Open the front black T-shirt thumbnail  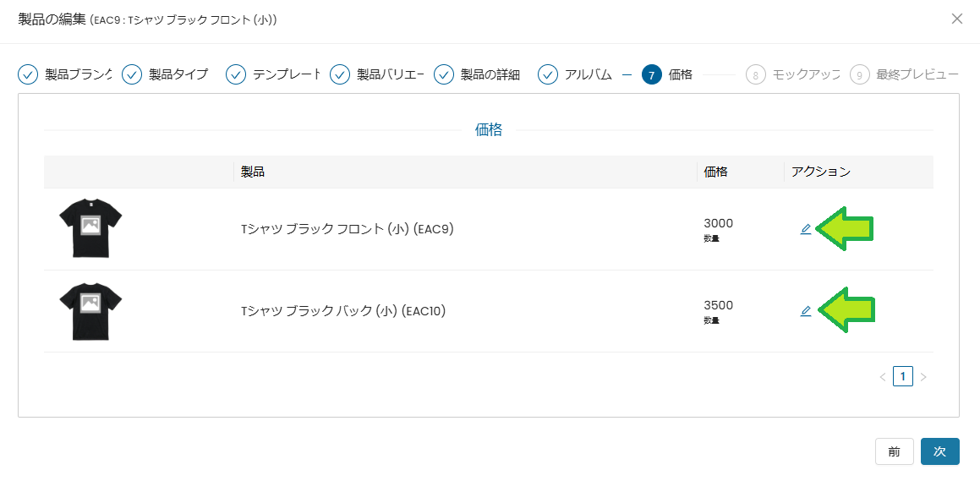[90, 229]
